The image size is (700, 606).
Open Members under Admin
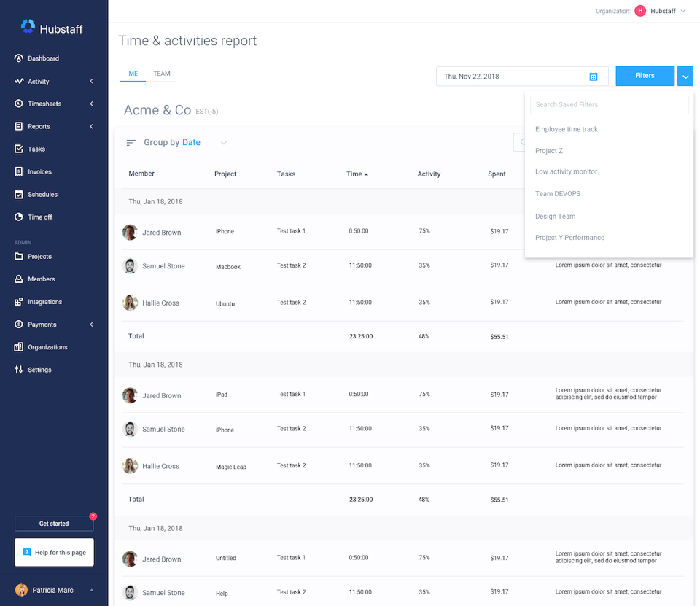point(41,279)
